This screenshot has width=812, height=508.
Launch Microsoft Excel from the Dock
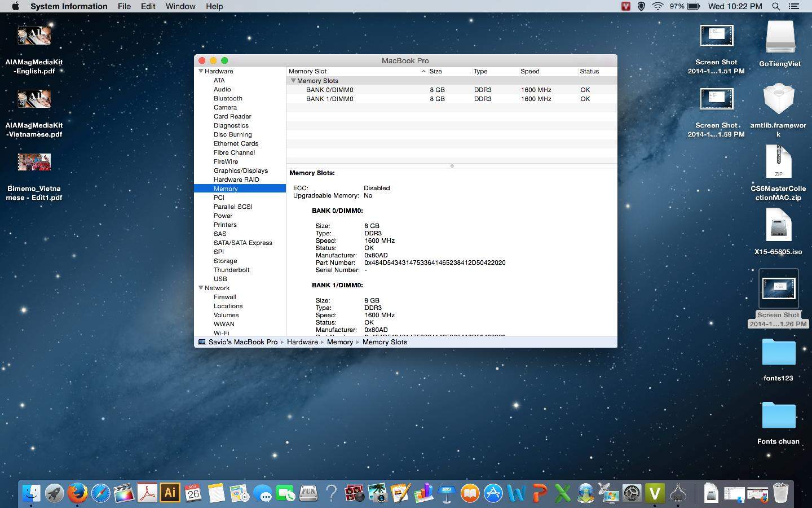pyautogui.click(x=562, y=493)
